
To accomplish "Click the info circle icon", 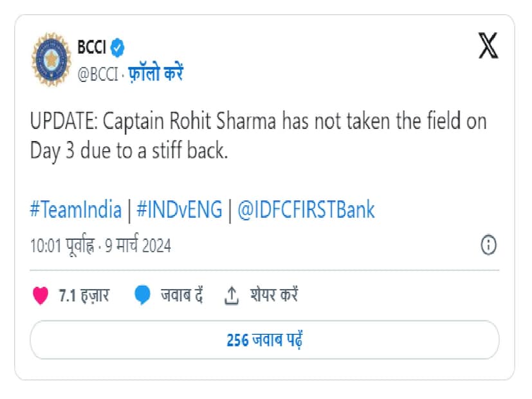I will (x=488, y=245).
